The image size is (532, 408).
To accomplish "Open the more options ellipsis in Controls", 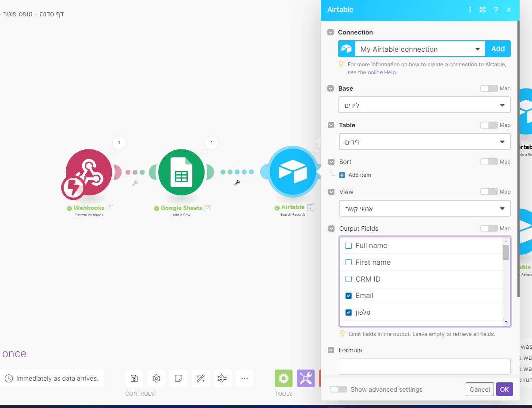I will [x=245, y=378].
